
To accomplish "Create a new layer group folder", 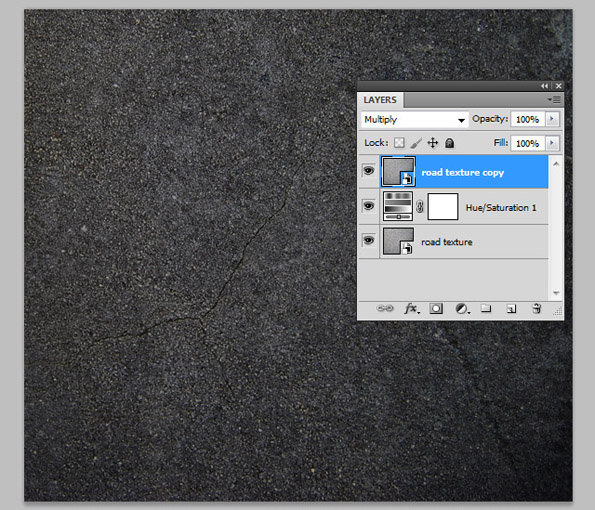I will 486,309.
